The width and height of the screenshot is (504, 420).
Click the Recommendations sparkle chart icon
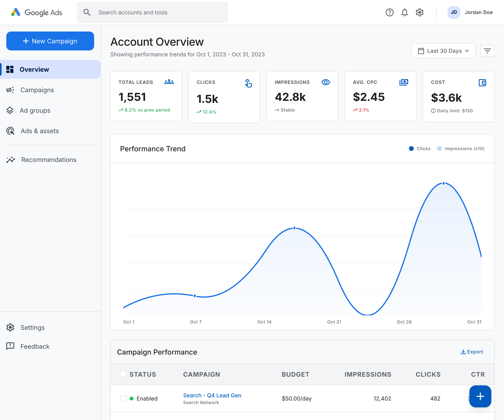tap(11, 160)
